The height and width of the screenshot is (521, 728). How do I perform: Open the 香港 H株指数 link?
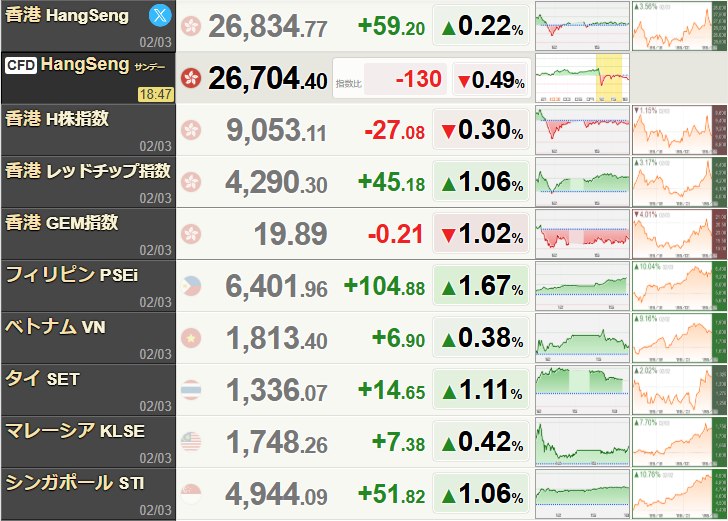(57, 119)
